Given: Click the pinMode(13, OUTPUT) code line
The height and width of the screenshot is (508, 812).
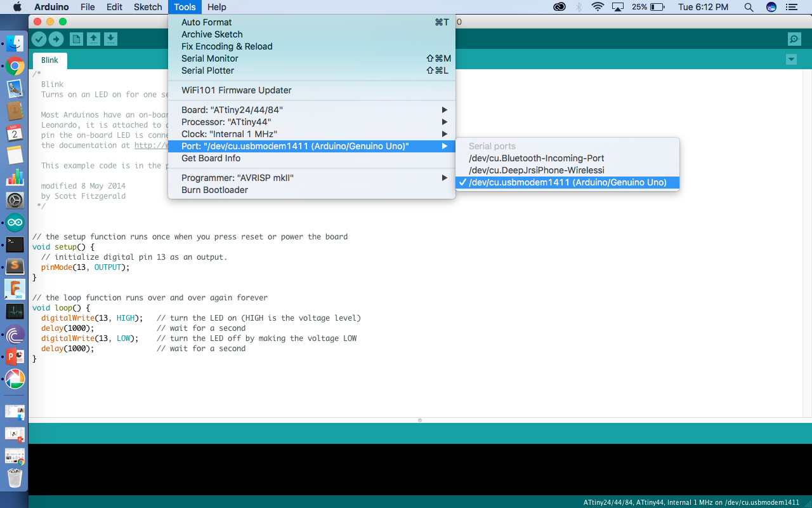Looking at the screenshot, I should pyautogui.click(x=85, y=267).
